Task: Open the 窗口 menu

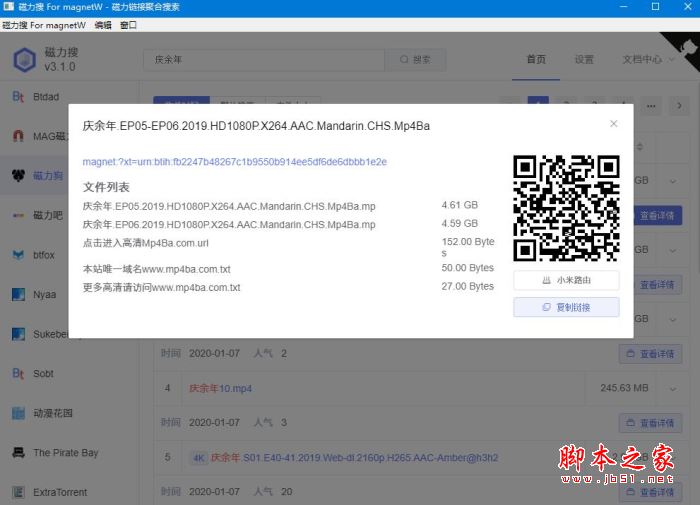Action: click(x=128, y=25)
